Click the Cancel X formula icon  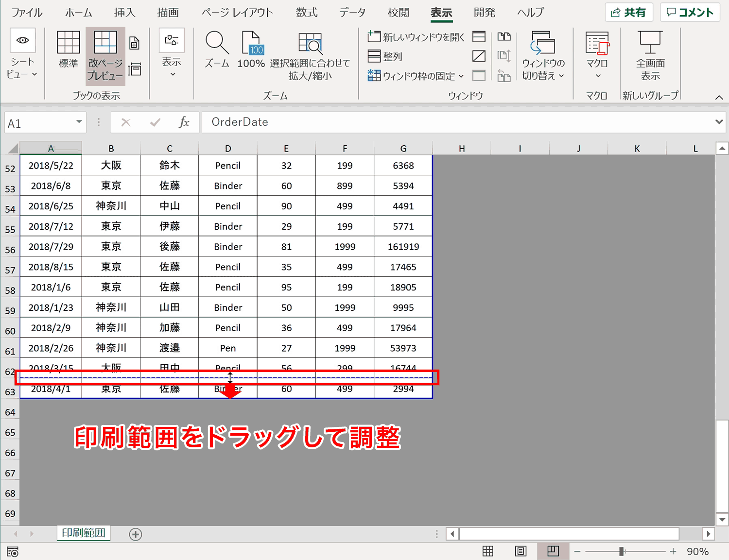pos(126,122)
